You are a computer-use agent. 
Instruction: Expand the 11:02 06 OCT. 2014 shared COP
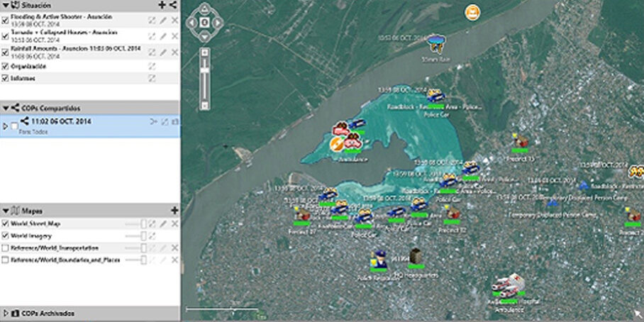(x=6, y=126)
